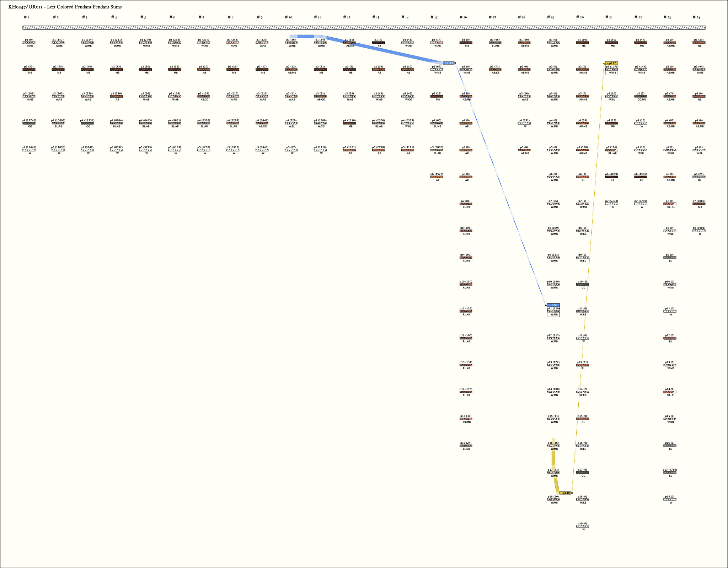Click the yellow connector dot beside ←p117
Screen dimensions: 728x568
(604, 64)
